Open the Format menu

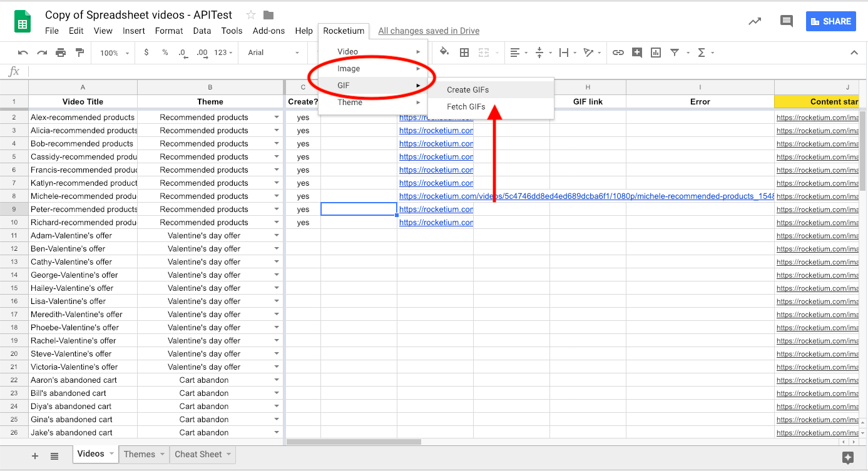coord(169,31)
